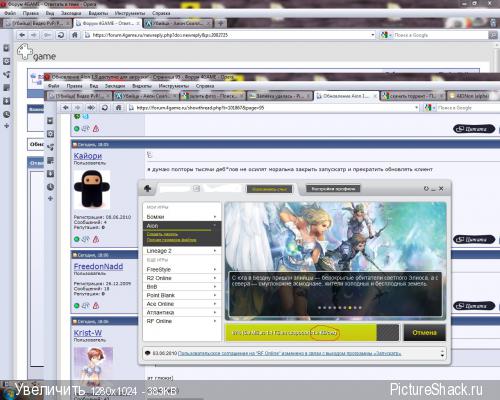The image size is (500, 400).
Task: Click the Отмена button in the launcher
Action: [x=424, y=333]
